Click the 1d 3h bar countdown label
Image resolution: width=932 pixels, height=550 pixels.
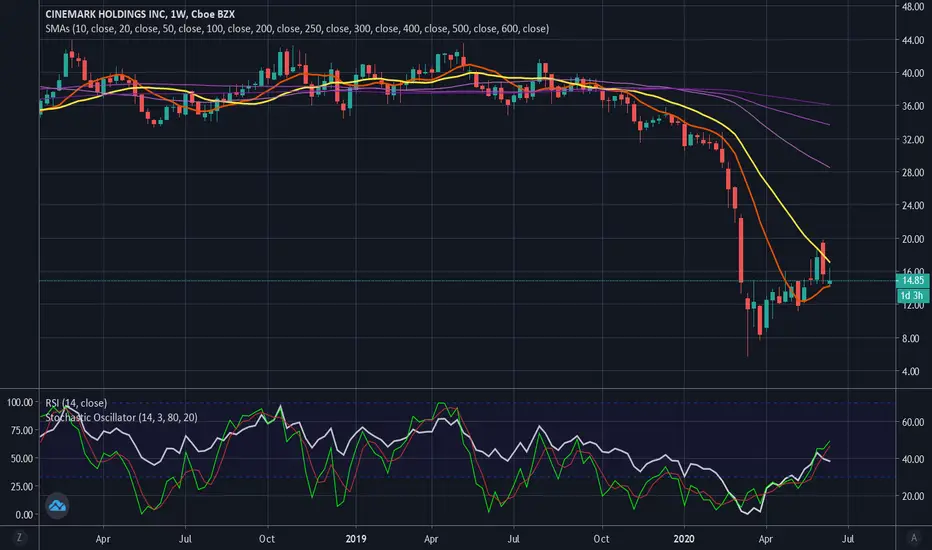point(912,296)
